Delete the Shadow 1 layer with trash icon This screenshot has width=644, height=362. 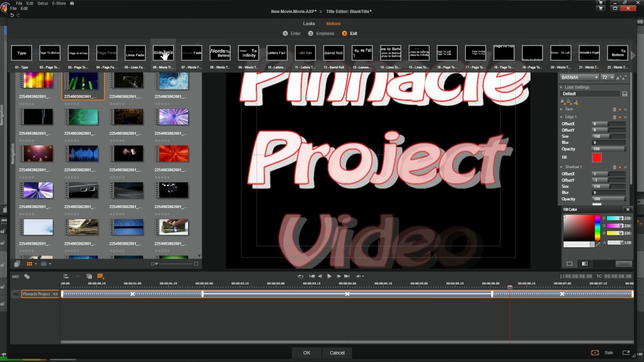tap(614, 167)
